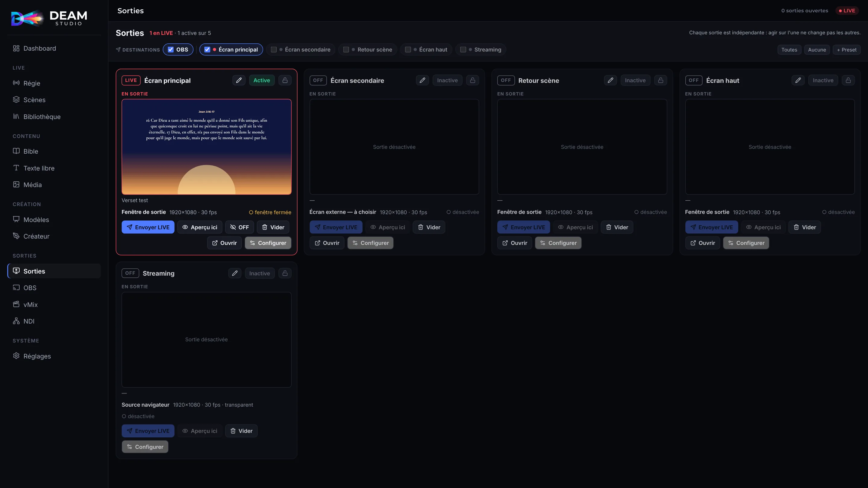Click the DEAM Studio logo
868x488 pixels.
tap(49, 17)
